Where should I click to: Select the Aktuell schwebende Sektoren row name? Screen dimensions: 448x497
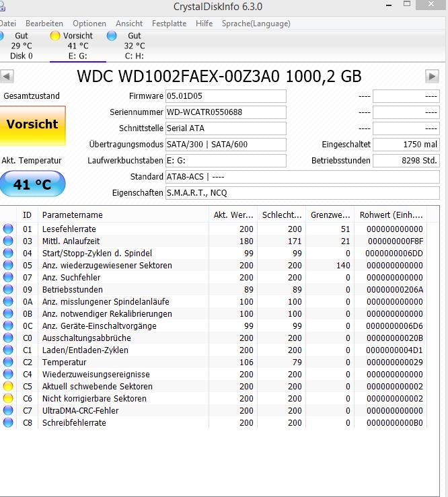[98, 387]
